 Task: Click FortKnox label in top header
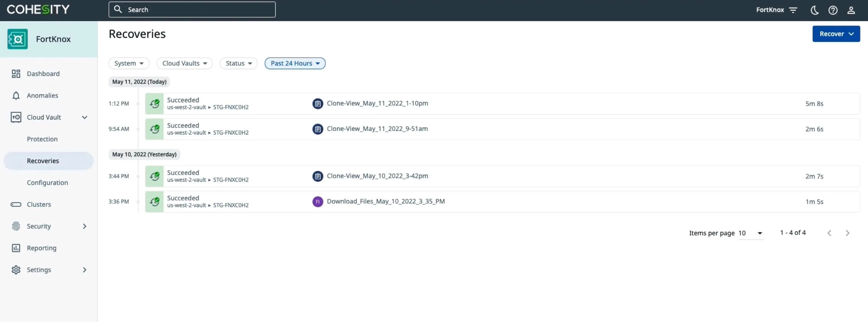click(770, 10)
